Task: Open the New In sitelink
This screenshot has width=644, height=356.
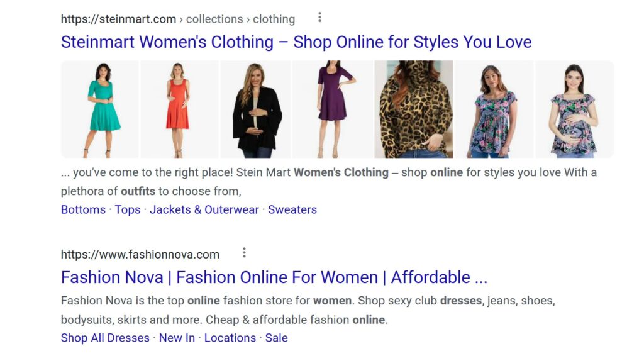Action: (x=177, y=338)
